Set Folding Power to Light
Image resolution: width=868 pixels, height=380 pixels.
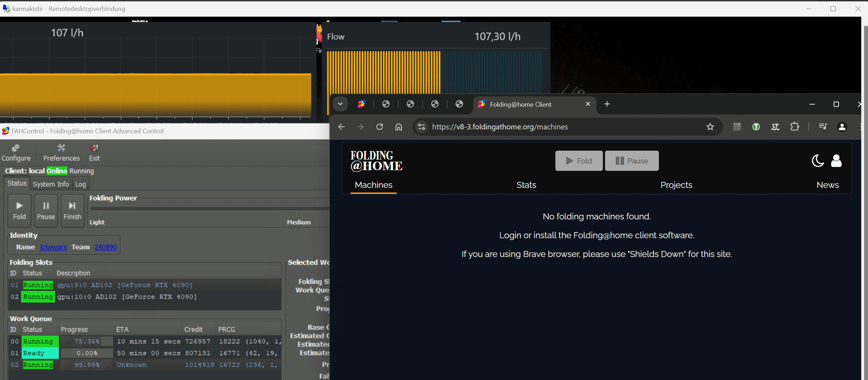97,222
